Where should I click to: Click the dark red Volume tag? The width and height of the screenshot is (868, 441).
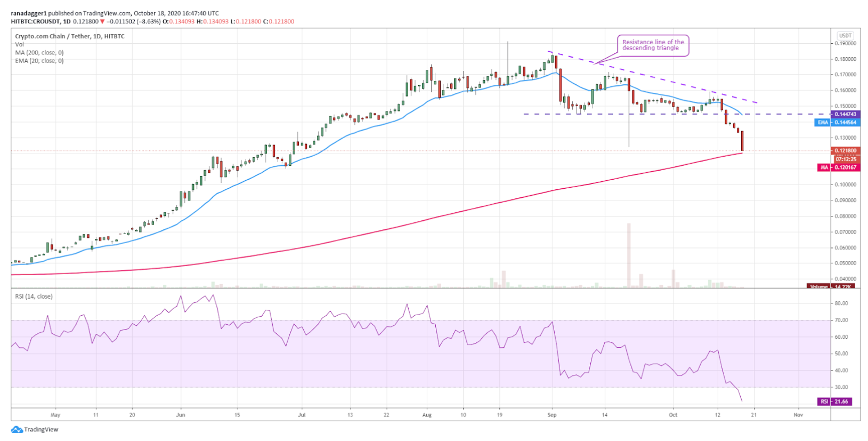[830, 286]
